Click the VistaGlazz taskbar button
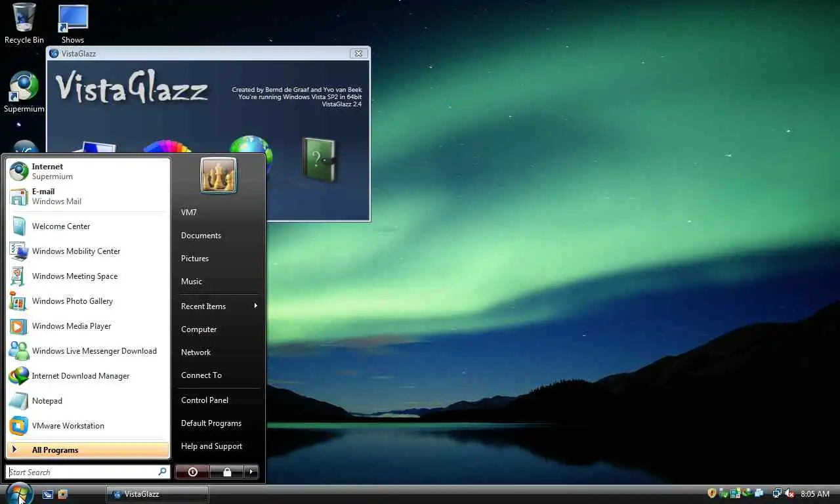Screen dimensions: 840x504 [157, 494]
